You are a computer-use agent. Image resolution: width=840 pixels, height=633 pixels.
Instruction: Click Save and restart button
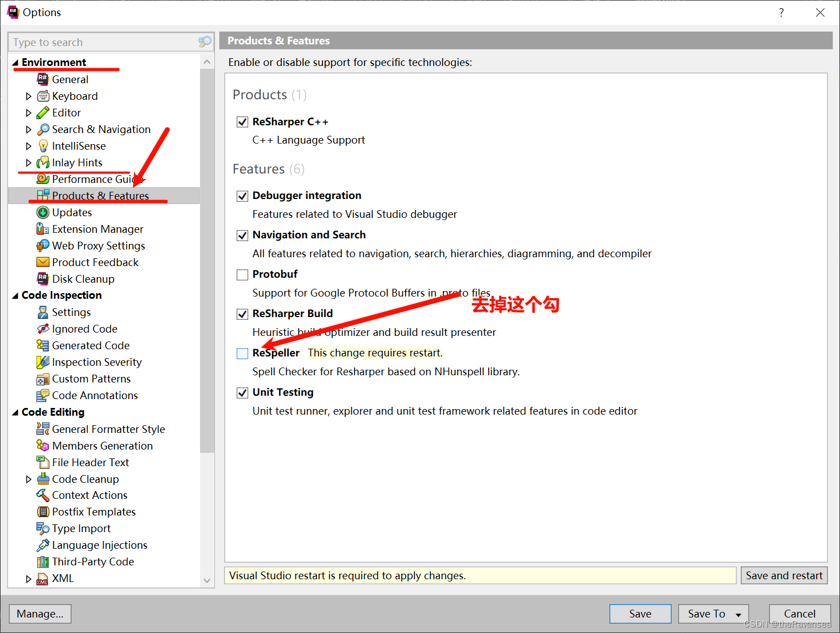[x=784, y=575]
